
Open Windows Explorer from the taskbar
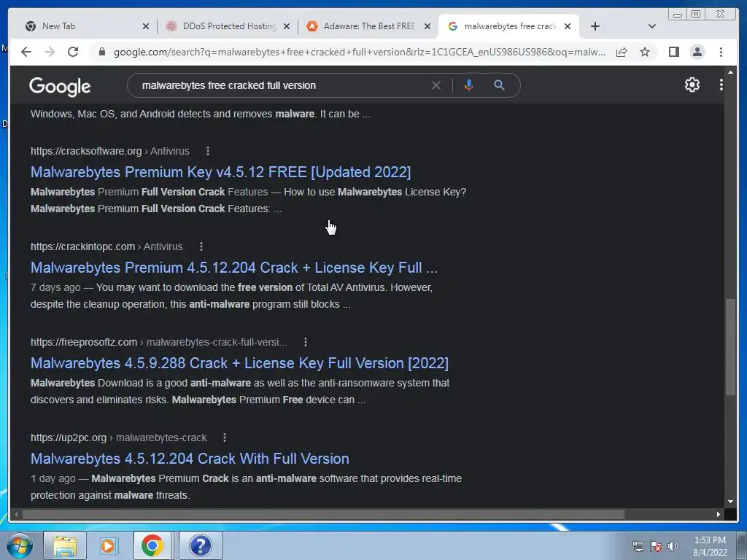65,545
